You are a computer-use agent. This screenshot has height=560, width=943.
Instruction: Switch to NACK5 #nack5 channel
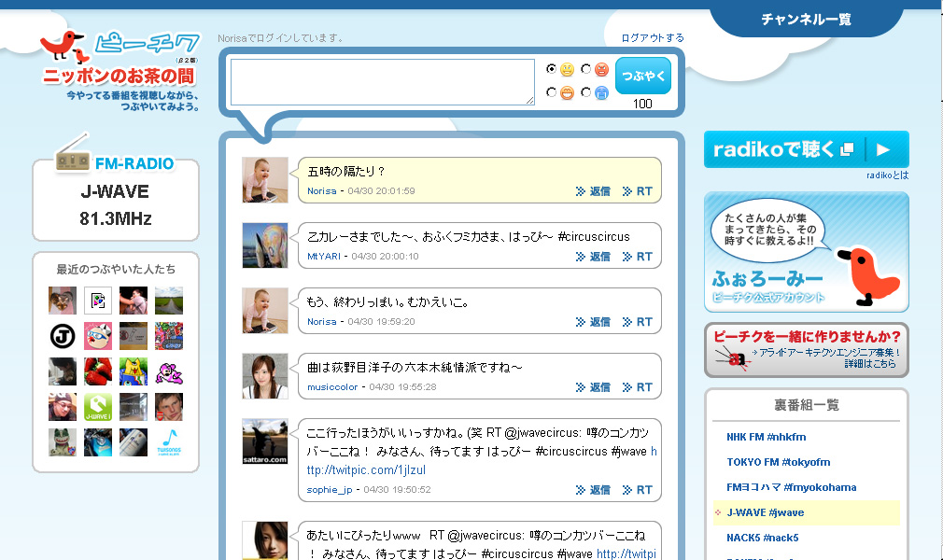pyautogui.click(x=763, y=538)
